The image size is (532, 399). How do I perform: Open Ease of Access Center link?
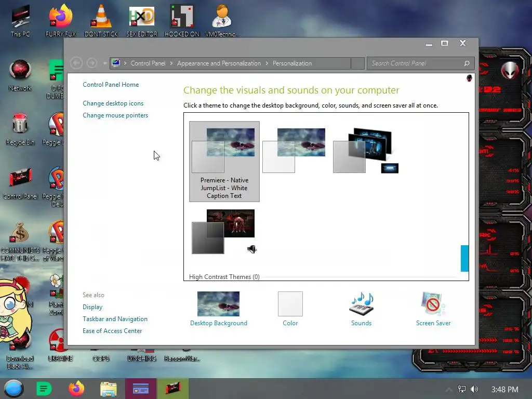click(112, 331)
